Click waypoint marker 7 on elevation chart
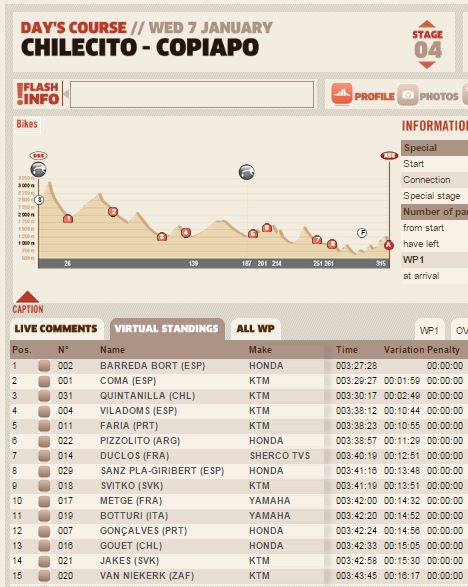 (x=317, y=240)
